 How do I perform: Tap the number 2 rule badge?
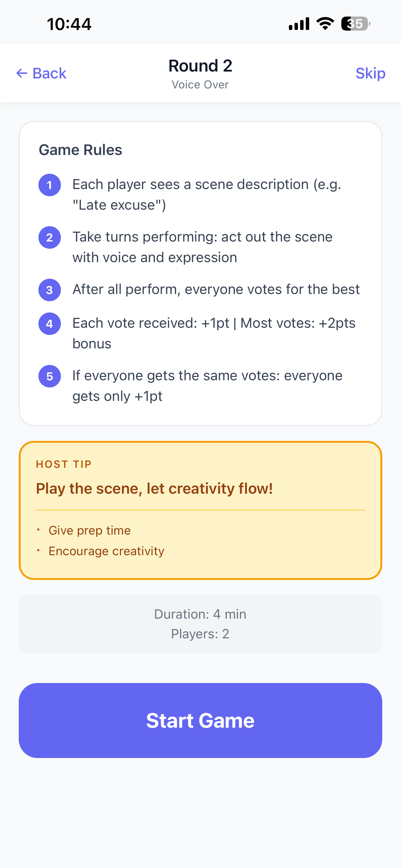point(49,237)
